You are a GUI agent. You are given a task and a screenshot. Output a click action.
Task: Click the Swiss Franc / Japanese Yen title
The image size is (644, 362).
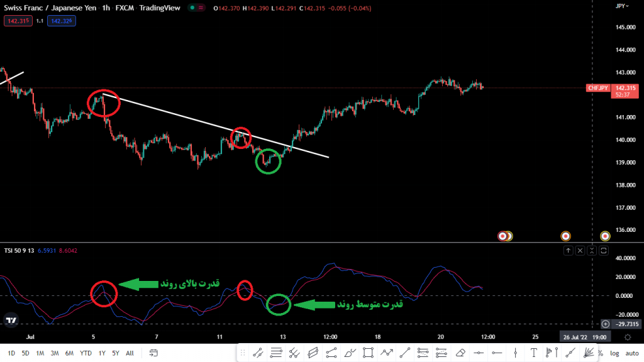point(50,8)
